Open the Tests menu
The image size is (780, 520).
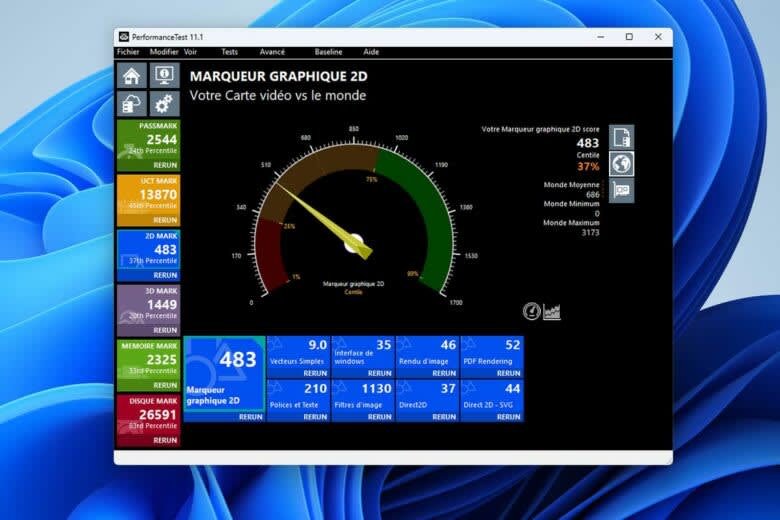pos(229,52)
